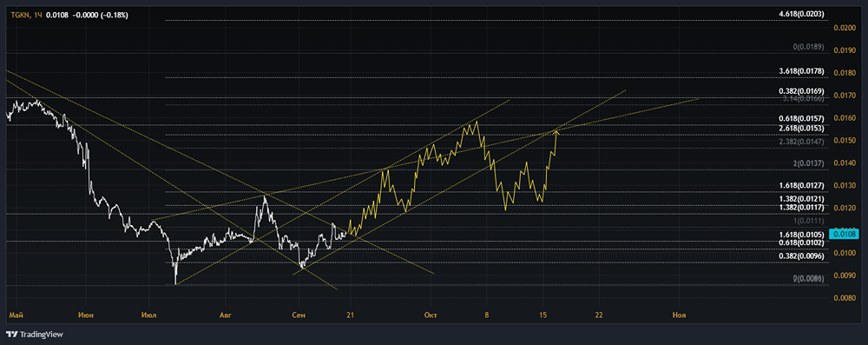Select the 2.618(0.0153) level label
The image size is (868, 345).
pos(801,128)
